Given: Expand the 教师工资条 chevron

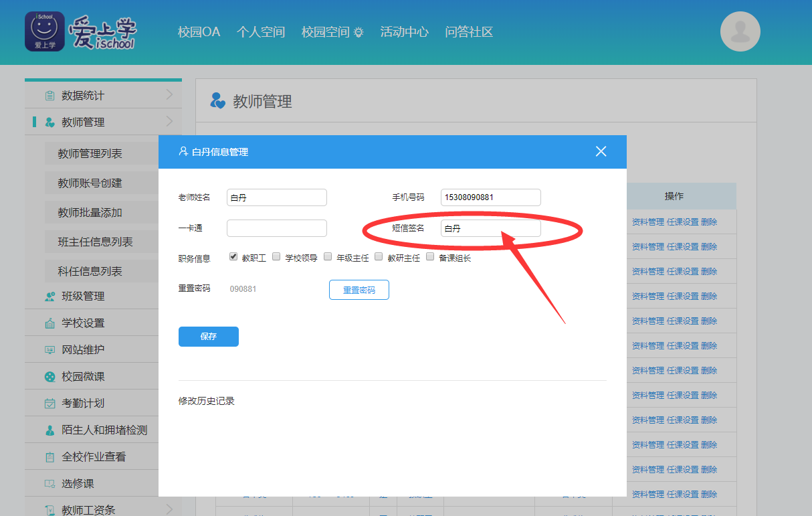Looking at the screenshot, I should [169, 509].
